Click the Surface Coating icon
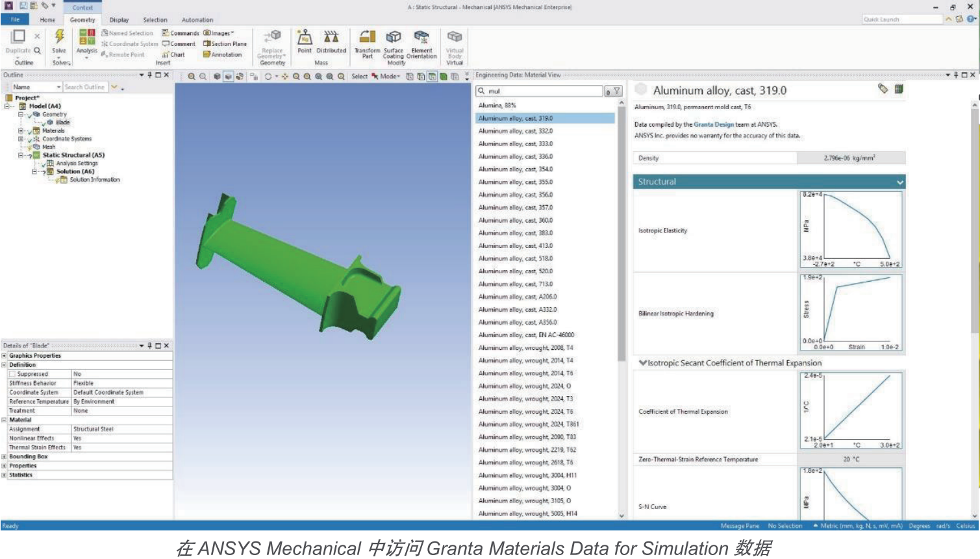 pos(394,38)
